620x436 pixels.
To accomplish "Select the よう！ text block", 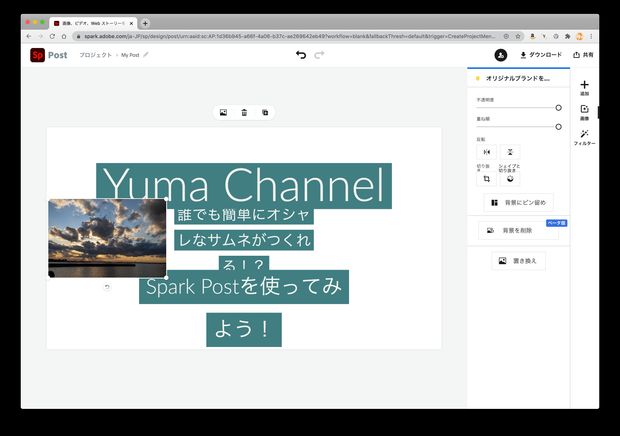I will 244,330.
